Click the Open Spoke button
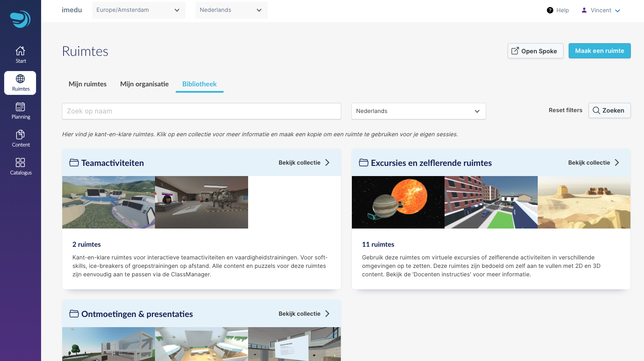644x361 pixels. (x=535, y=51)
